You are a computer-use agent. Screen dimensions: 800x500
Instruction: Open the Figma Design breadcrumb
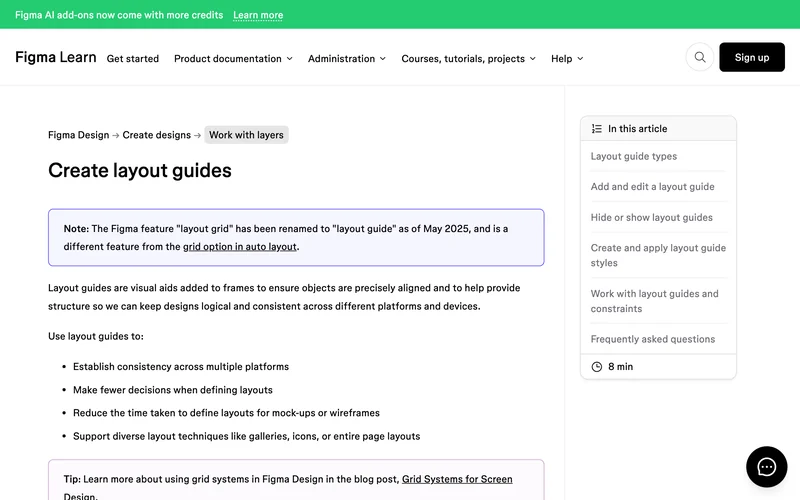[79, 135]
